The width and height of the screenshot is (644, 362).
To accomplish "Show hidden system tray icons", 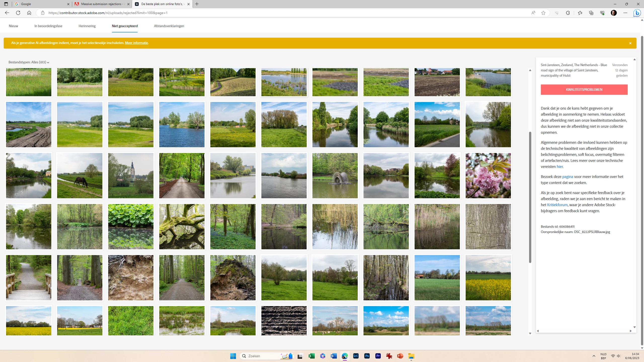I will (x=594, y=356).
